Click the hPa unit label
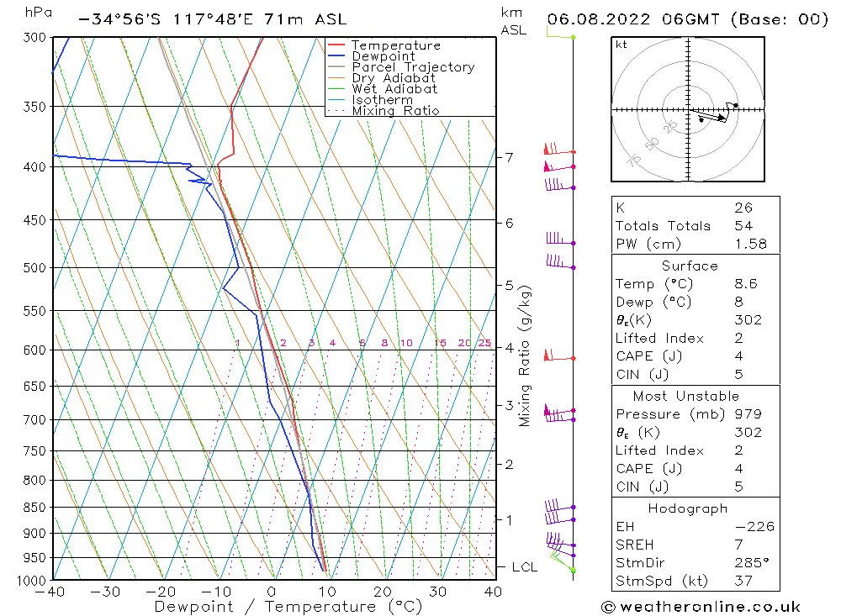 click(39, 13)
